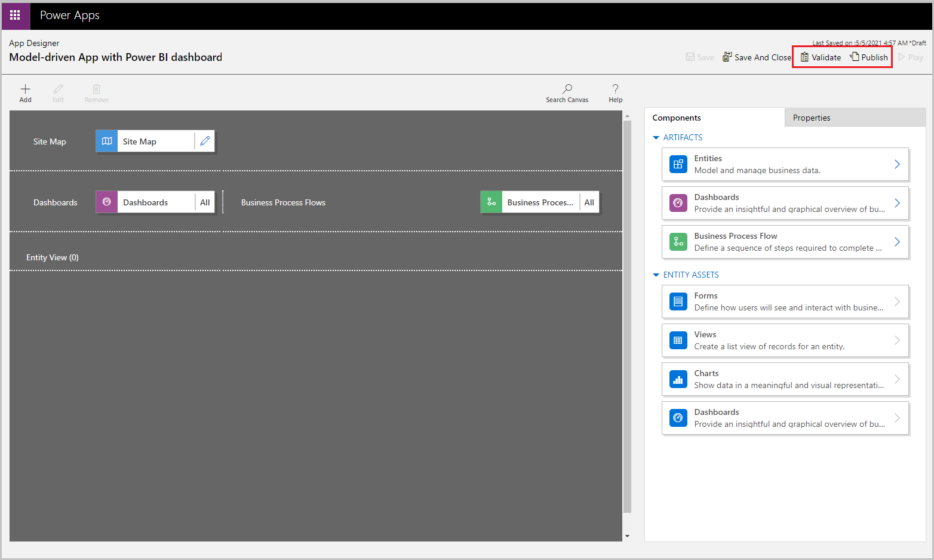Viewport: 934px width, 560px height.
Task: Open Help question mark icon
Action: tap(616, 89)
